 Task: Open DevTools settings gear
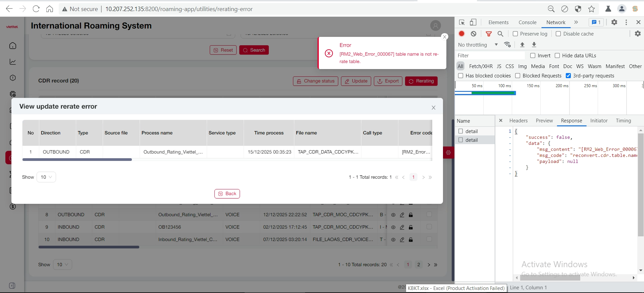(614, 22)
